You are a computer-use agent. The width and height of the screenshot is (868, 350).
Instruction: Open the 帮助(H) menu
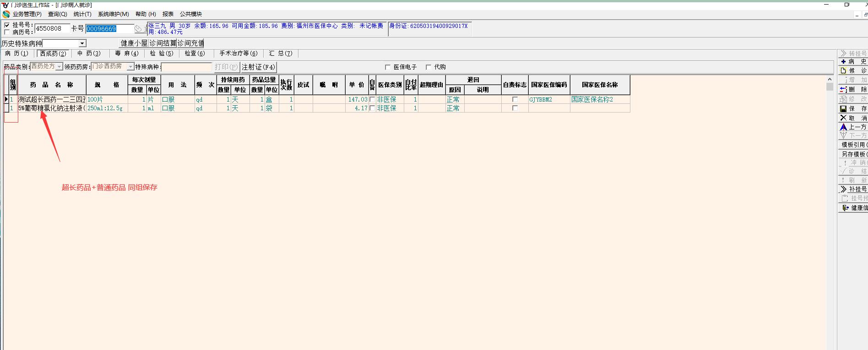coord(146,14)
